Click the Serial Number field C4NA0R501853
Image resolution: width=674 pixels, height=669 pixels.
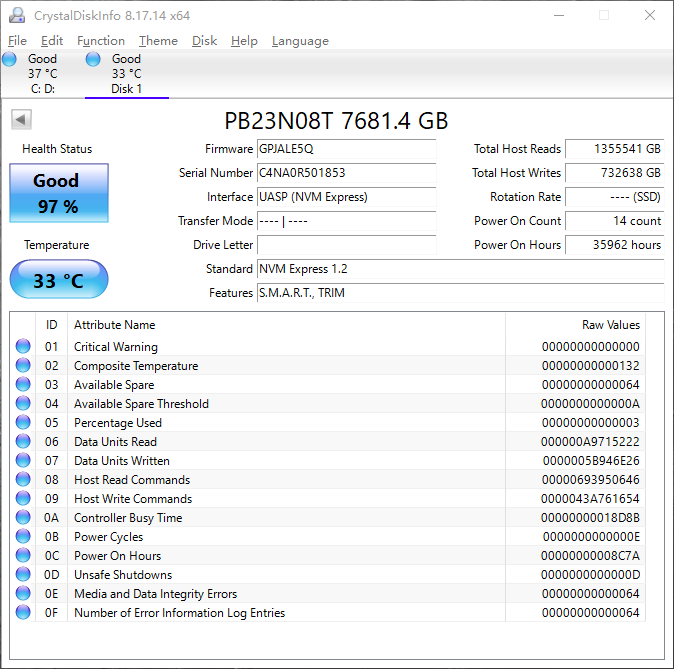pos(346,173)
